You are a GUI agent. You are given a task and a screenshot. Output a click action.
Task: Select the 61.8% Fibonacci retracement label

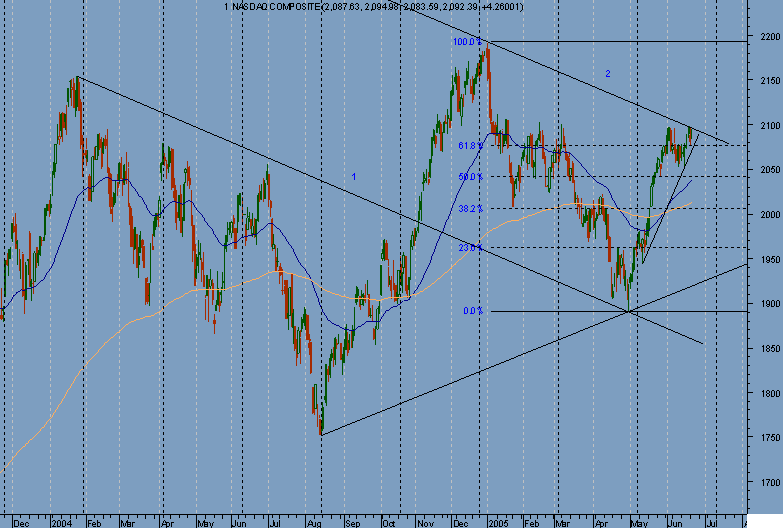(x=470, y=146)
